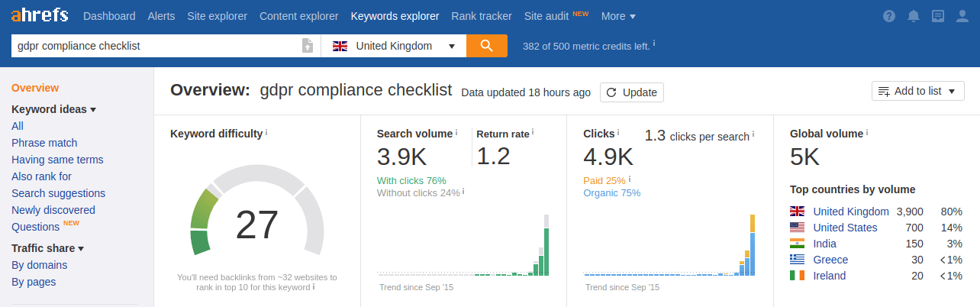
Task: Click info icon beside Without clicks 24%
Action: pos(463,192)
